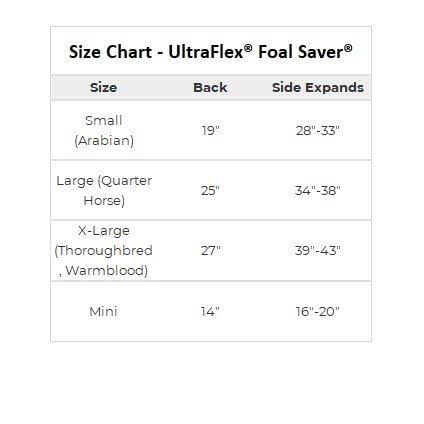Image resolution: width=424 pixels, height=424 pixels.
Task: Click the Mini size cell
Action: (x=103, y=312)
